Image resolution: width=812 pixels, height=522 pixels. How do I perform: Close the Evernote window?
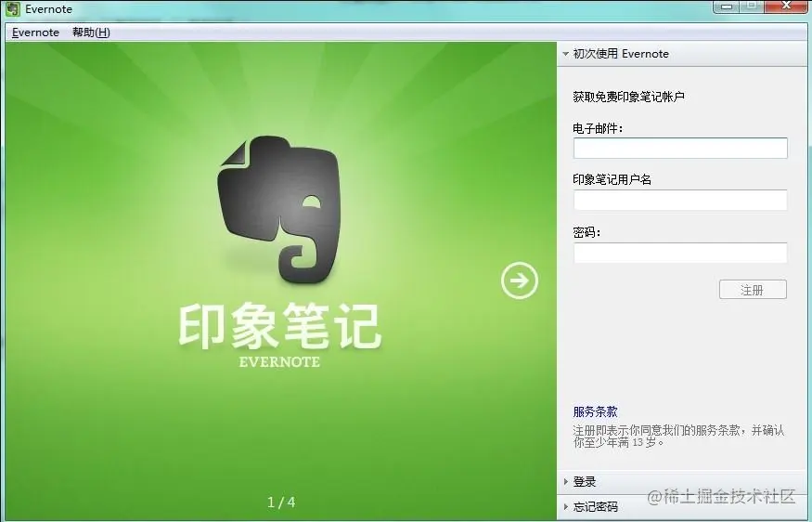point(786,7)
